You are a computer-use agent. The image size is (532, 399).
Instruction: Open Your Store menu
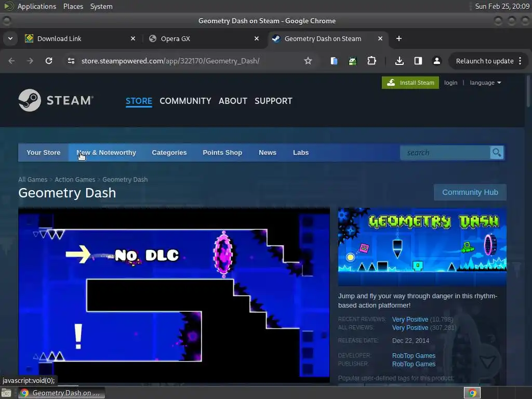pyautogui.click(x=44, y=153)
